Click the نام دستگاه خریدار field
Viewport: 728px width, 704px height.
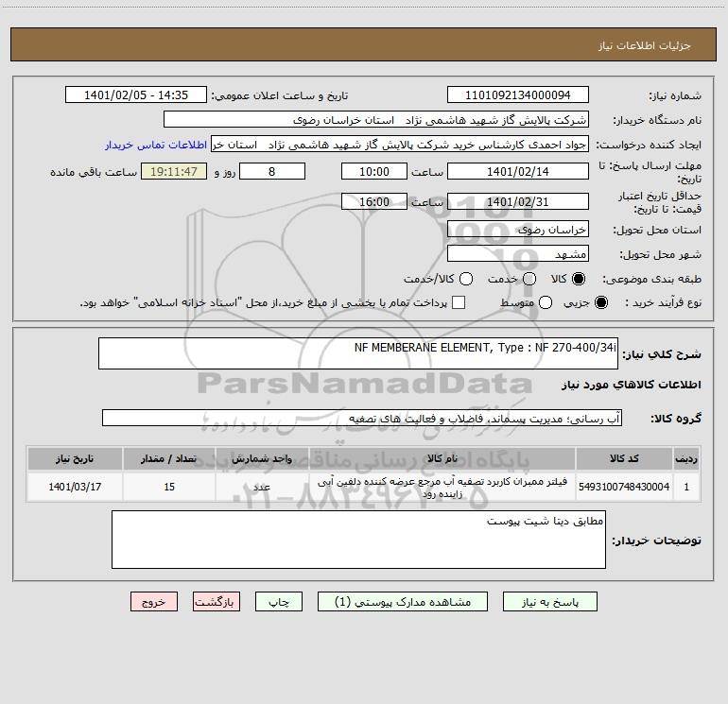click(376, 120)
